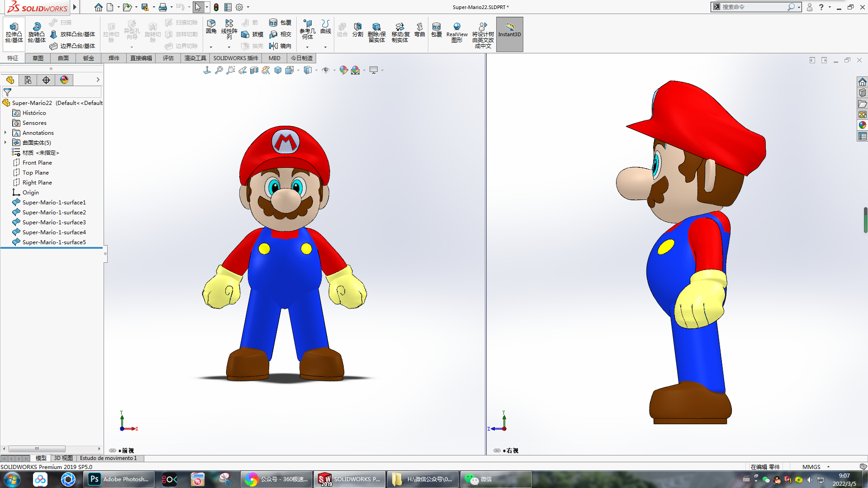Click the Save toolbar button
This screenshot has width=868, height=488.
point(145,7)
